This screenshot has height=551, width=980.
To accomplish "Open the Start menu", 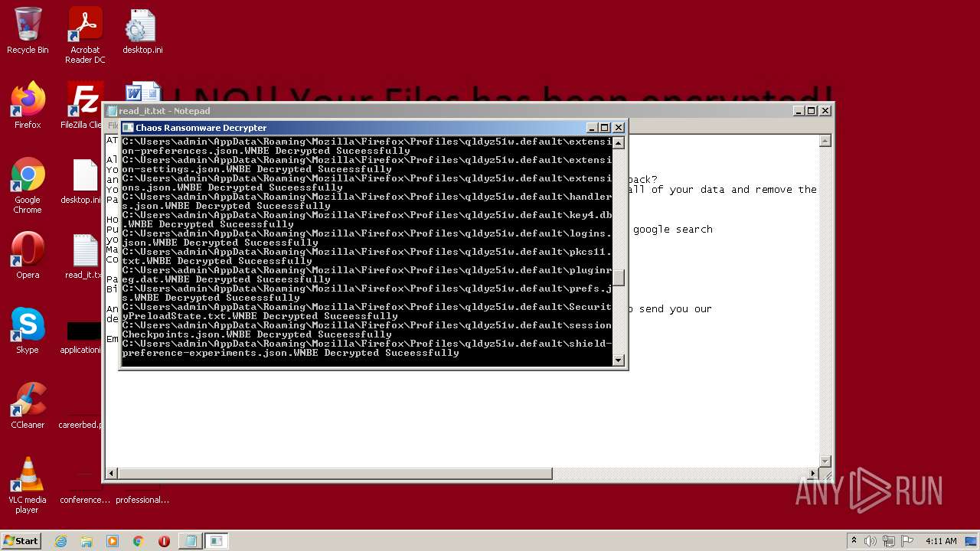I will [21, 541].
